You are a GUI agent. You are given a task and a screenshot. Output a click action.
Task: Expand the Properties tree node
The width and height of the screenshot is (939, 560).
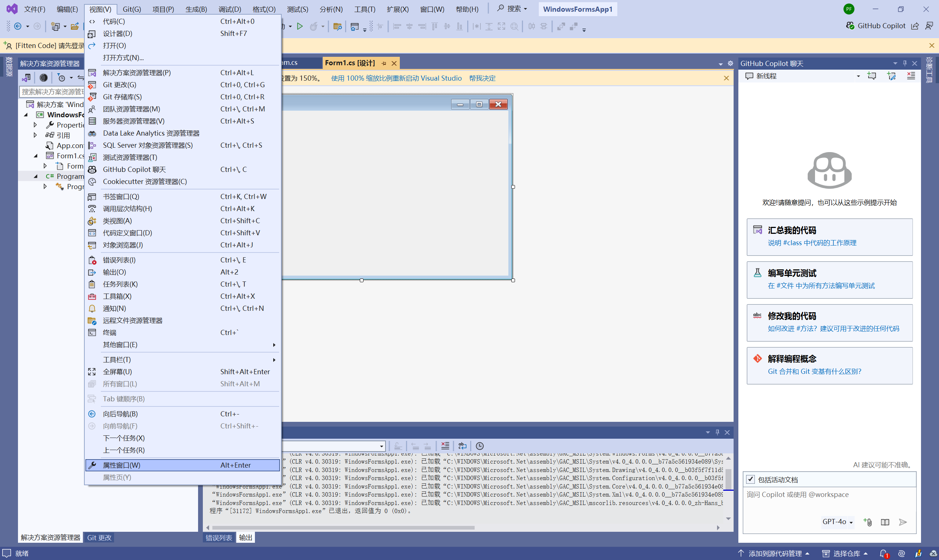[35, 125]
